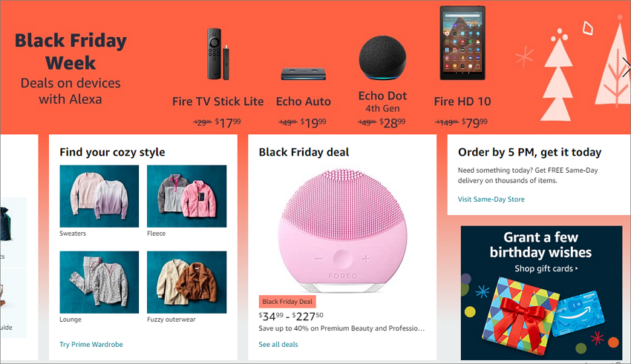Screen dimensions: 631x364
Task: Click the Fire TV Stick Lite title
Action: (218, 102)
